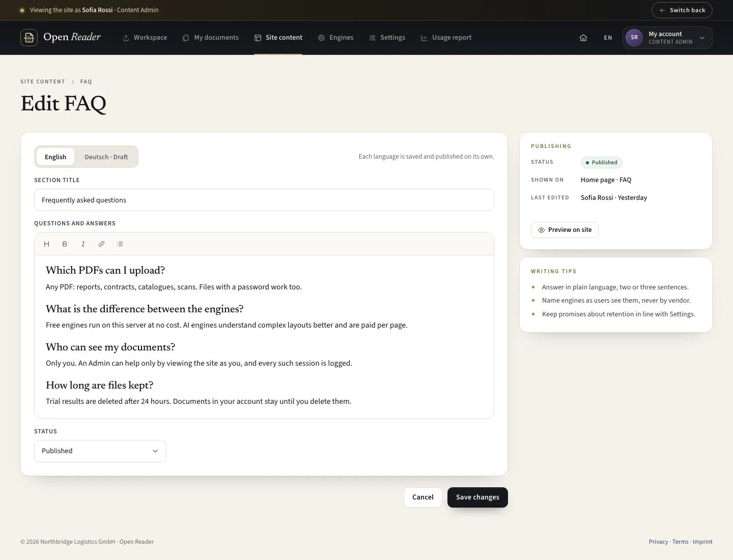The height and width of the screenshot is (560, 733).
Task: Click the Switch back button
Action: (682, 10)
